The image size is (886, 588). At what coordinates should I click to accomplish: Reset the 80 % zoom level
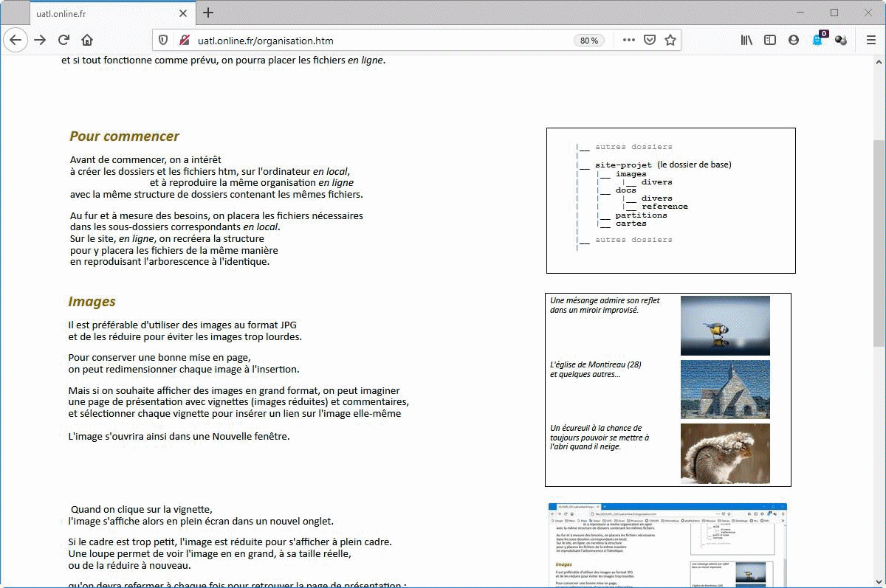click(588, 41)
